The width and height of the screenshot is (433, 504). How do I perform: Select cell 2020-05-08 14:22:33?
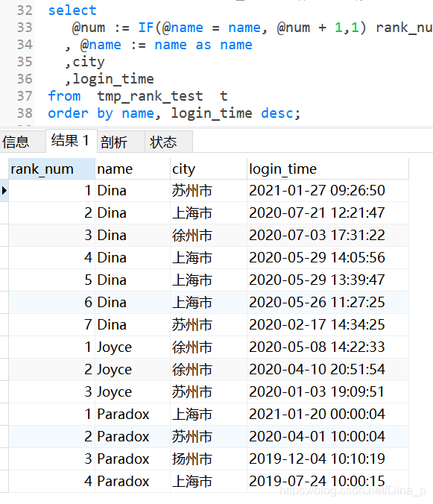[x=328, y=347]
